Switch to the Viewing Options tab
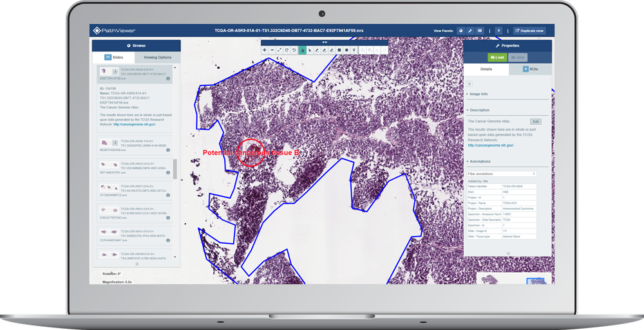 pyautogui.click(x=157, y=57)
